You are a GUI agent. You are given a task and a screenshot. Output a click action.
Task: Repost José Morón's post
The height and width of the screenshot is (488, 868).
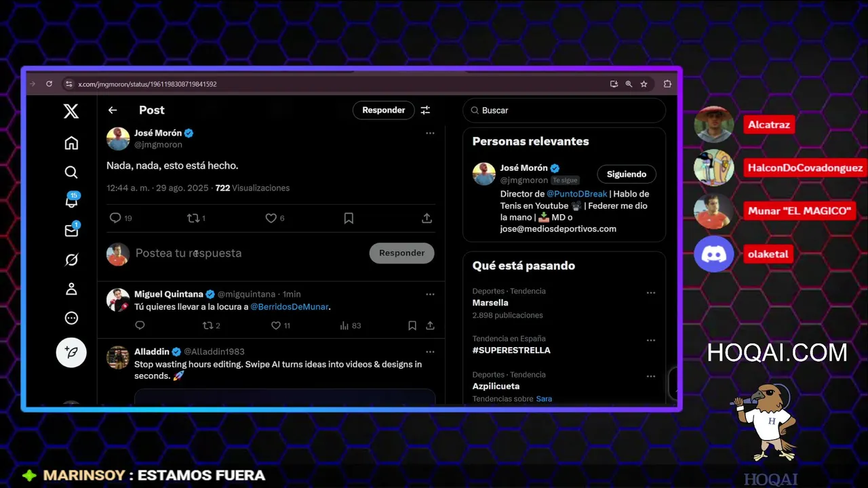[x=196, y=218]
